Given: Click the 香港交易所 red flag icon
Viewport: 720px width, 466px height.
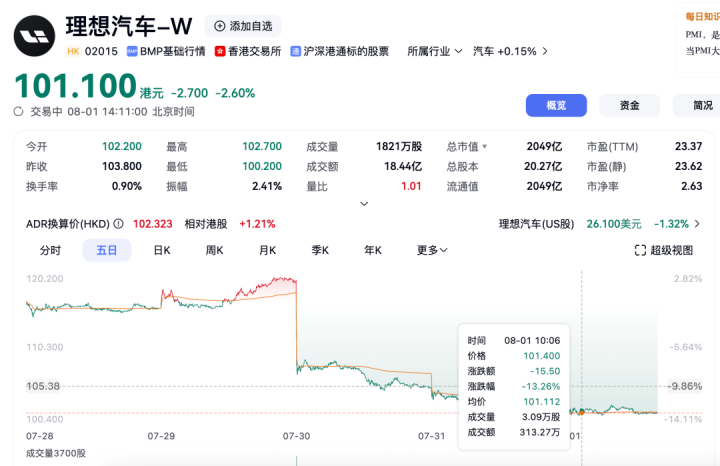Looking at the screenshot, I should (x=220, y=51).
